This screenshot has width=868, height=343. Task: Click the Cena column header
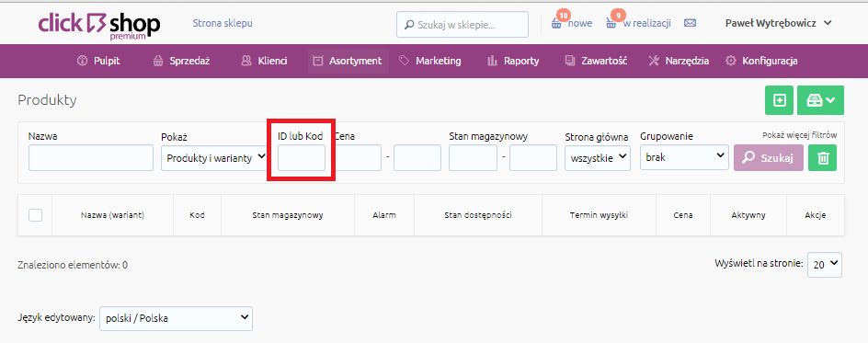coord(683,215)
